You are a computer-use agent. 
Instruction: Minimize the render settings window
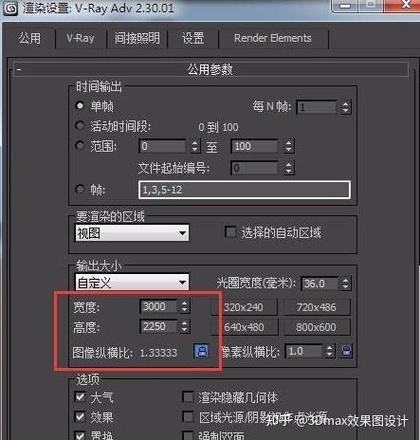[345, 5]
